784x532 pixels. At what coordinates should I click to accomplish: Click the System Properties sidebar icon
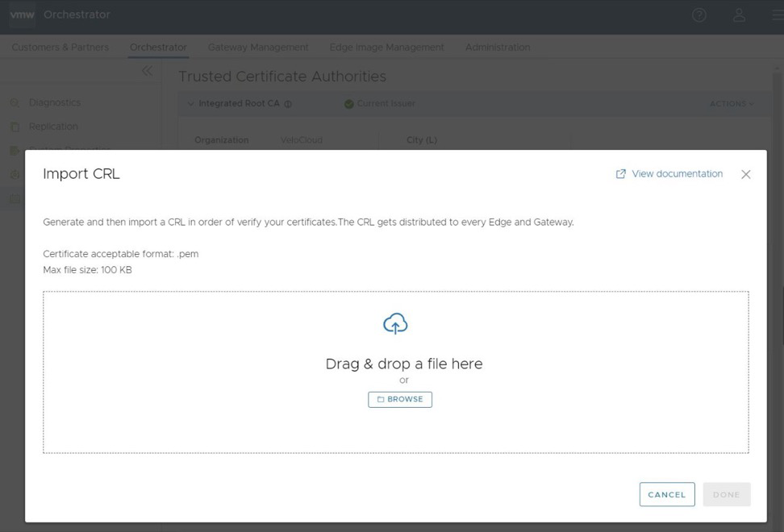coord(15,150)
